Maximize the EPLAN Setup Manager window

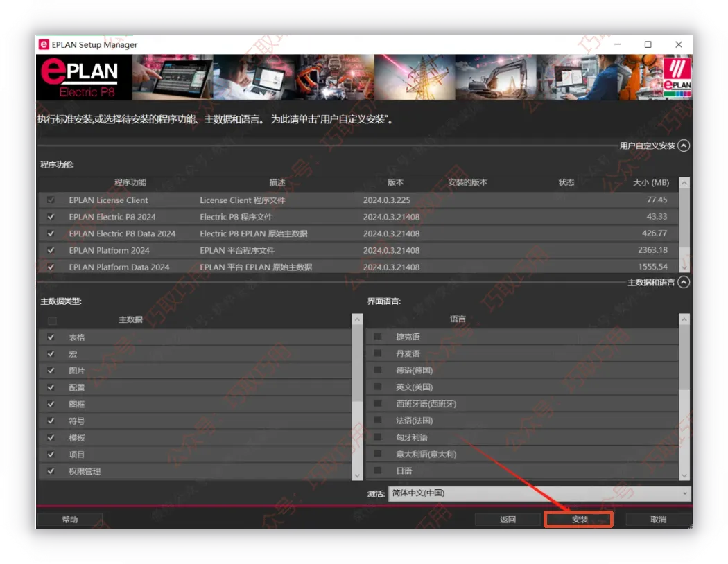pos(648,44)
